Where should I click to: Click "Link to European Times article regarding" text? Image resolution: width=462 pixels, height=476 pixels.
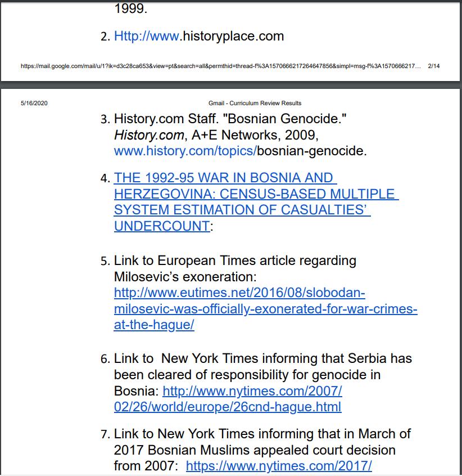[235, 261]
